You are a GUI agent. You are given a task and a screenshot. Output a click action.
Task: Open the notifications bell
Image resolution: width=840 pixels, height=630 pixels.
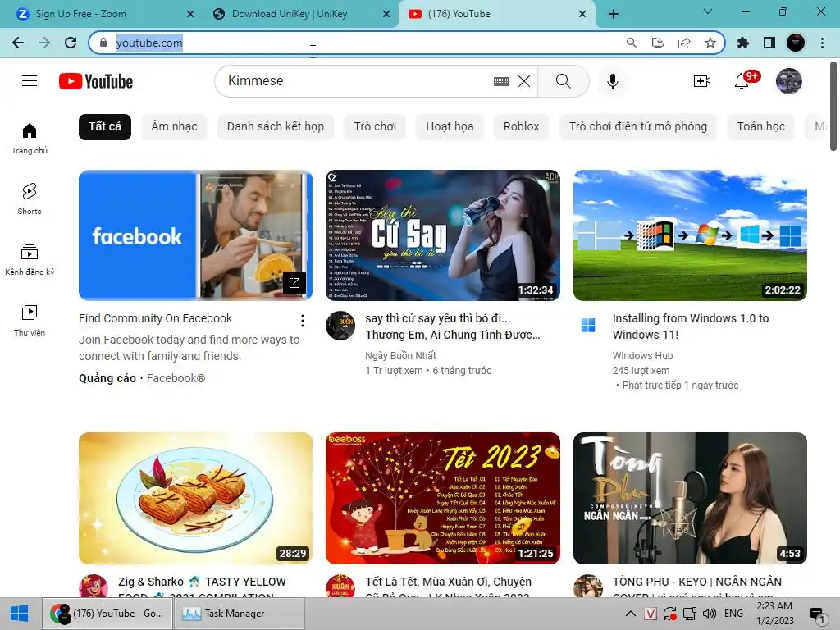pos(742,81)
